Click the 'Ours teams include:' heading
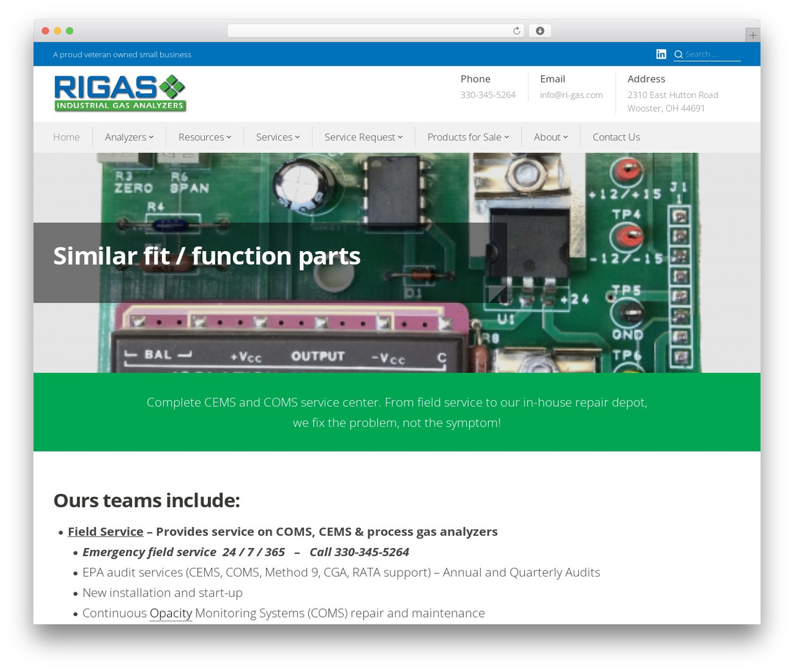 coord(146,500)
